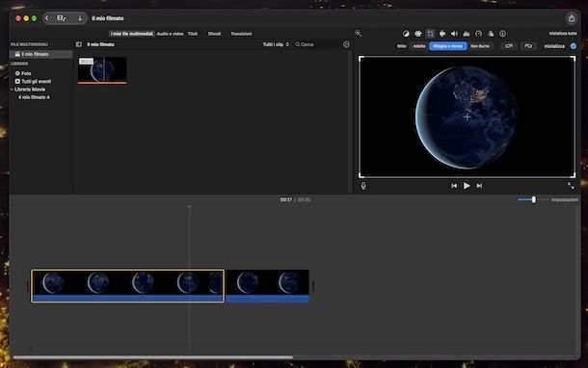
Task: Click Inizializza tutto button
Action: point(563,34)
